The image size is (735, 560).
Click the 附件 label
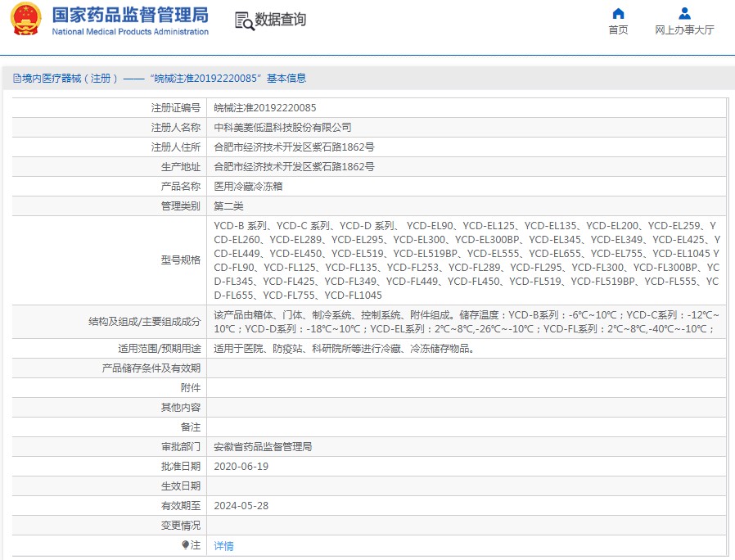(191, 388)
